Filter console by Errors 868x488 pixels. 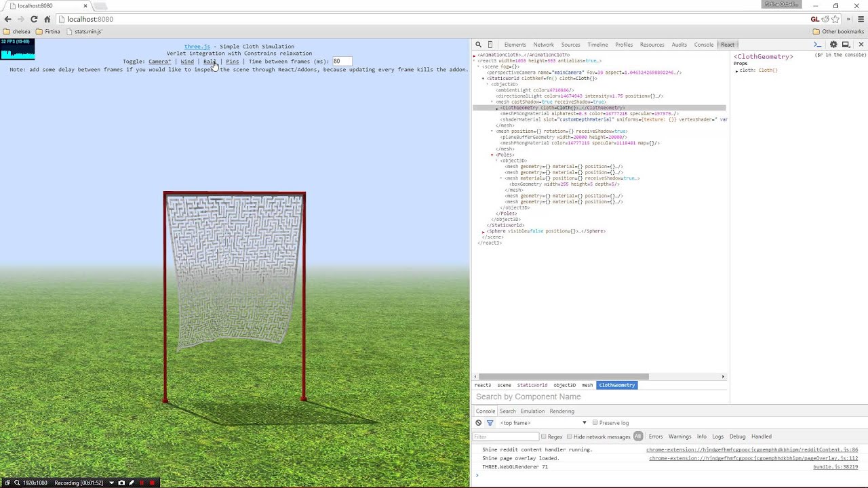656,436
